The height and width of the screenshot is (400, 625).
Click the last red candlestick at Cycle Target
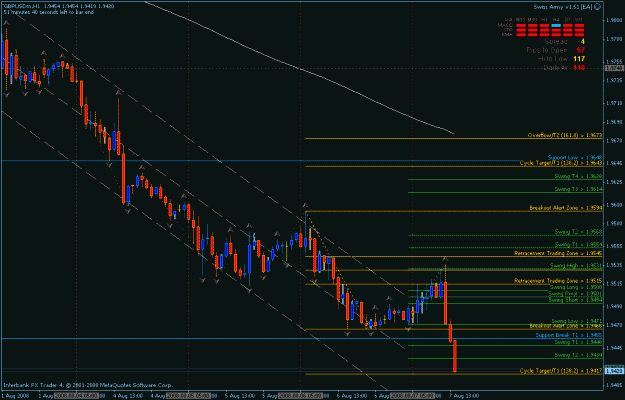455,356
